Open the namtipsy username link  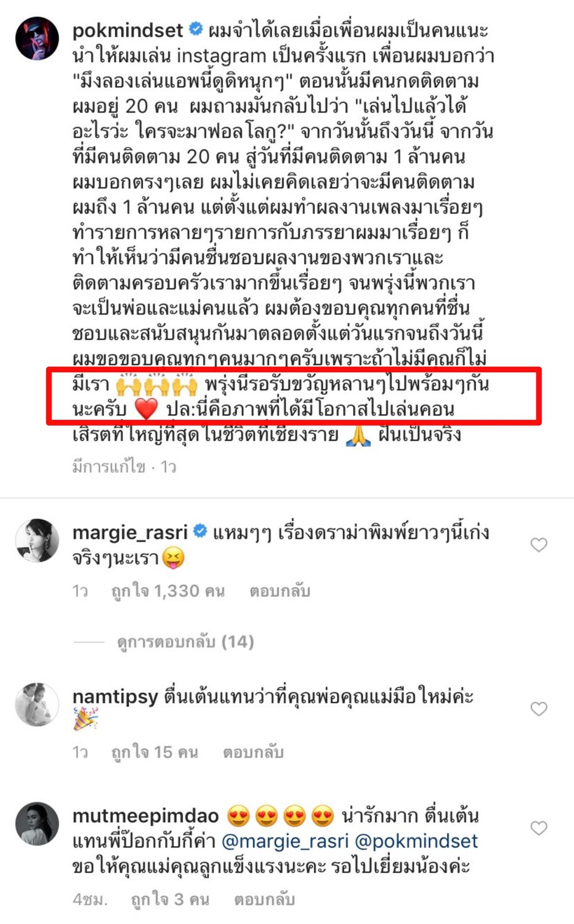[x=115, y=697]
